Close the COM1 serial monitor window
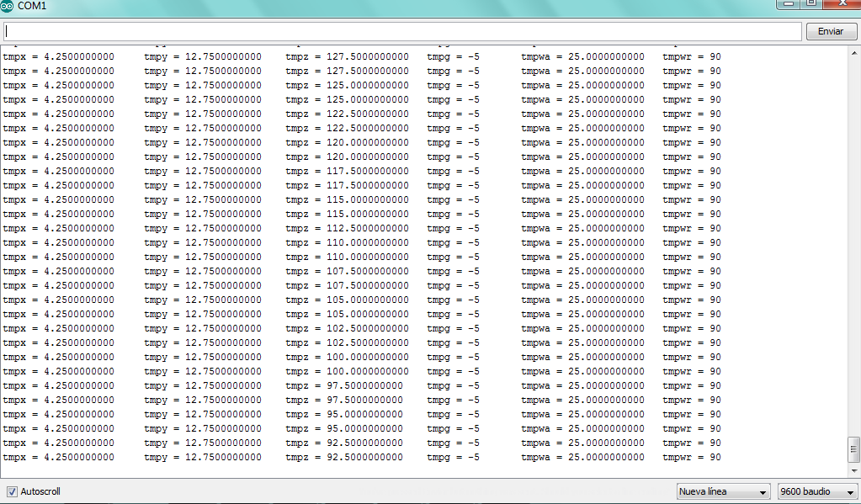The image size is (861, 504). 844,3
